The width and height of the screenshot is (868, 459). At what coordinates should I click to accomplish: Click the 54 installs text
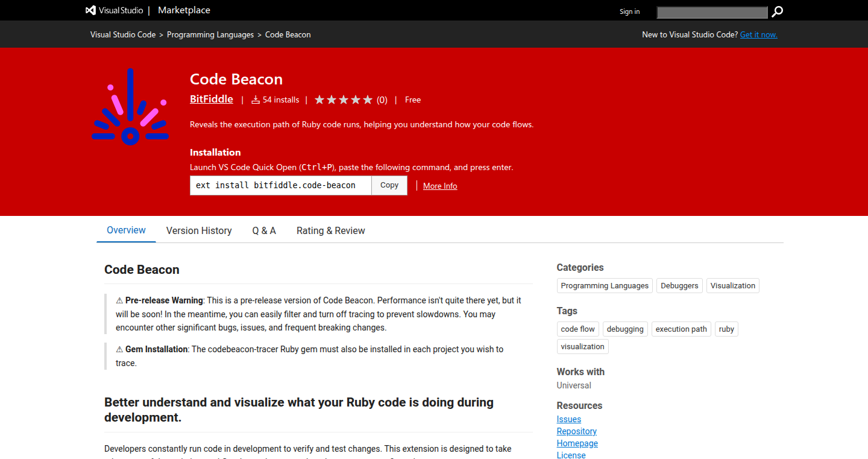(x=281, y=100)
